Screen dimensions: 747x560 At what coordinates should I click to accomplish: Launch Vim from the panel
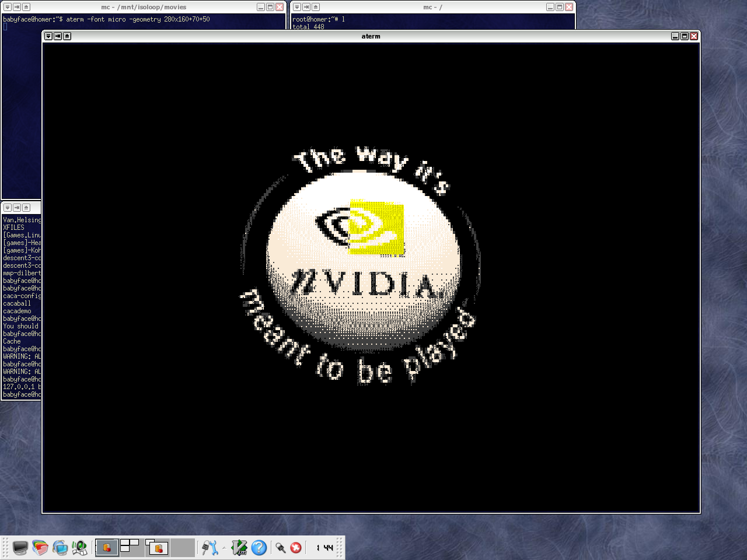[239, 548]
